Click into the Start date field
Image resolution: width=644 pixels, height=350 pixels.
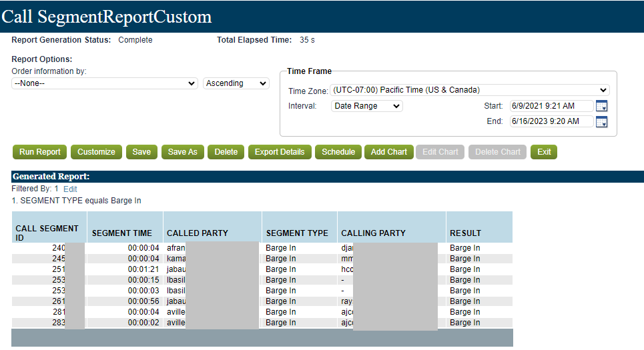pos(552,106)
